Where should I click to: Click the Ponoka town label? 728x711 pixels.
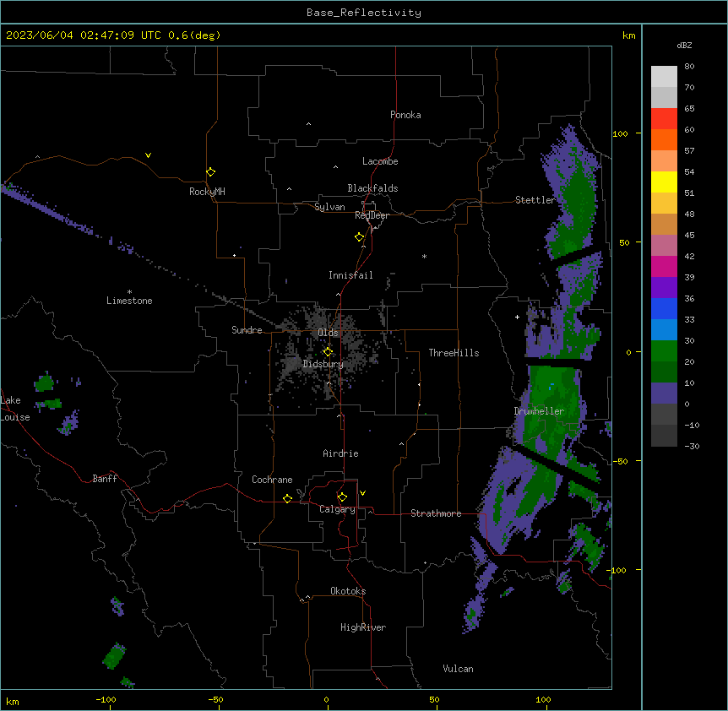(x=405, y=115)
